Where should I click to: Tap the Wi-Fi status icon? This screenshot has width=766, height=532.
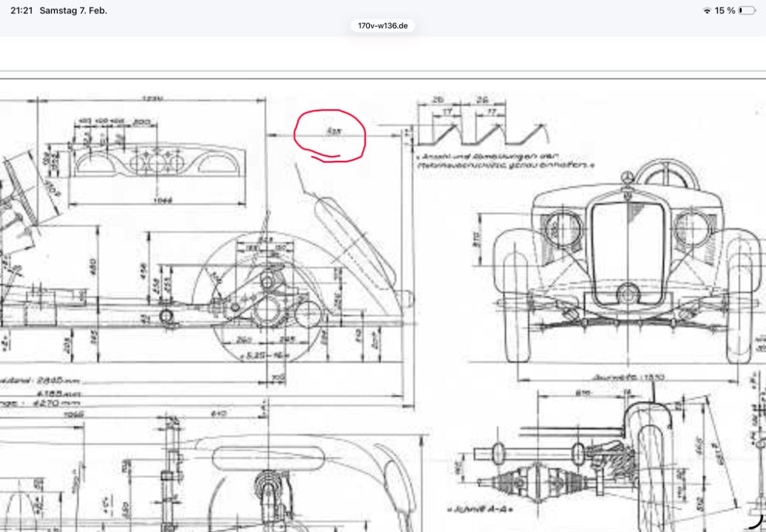pos(707,11)
